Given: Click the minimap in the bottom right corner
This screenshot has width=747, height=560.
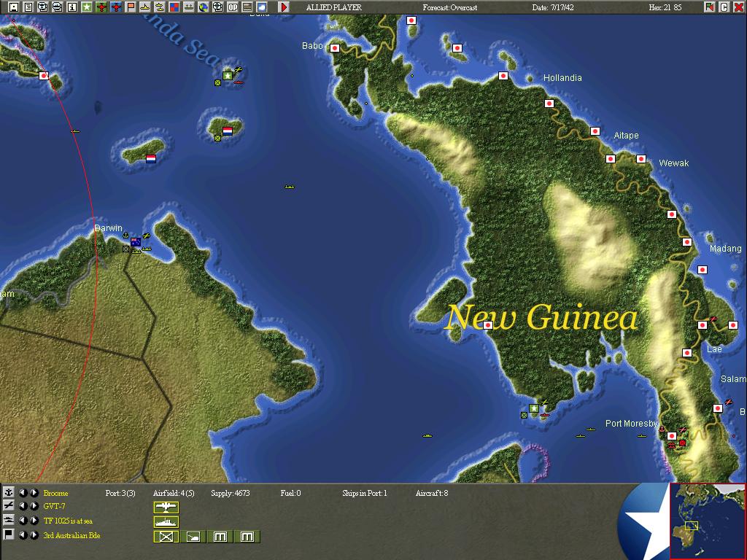Looking at the screenshot, I should tap(708, 521).
